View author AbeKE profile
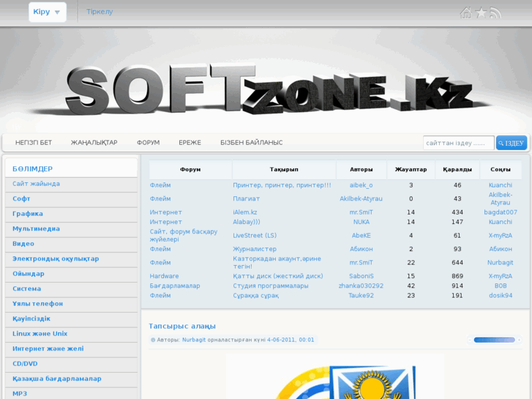 tap(361, 235)
